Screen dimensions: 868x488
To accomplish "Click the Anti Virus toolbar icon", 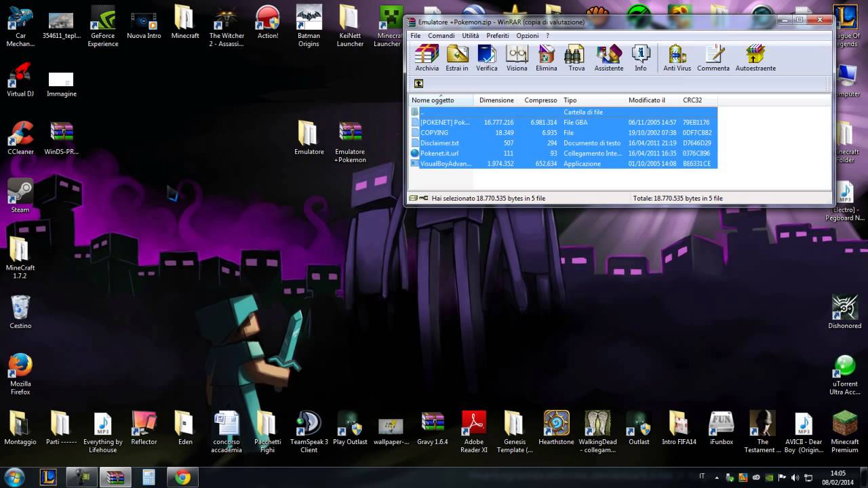I will (677, 58).
